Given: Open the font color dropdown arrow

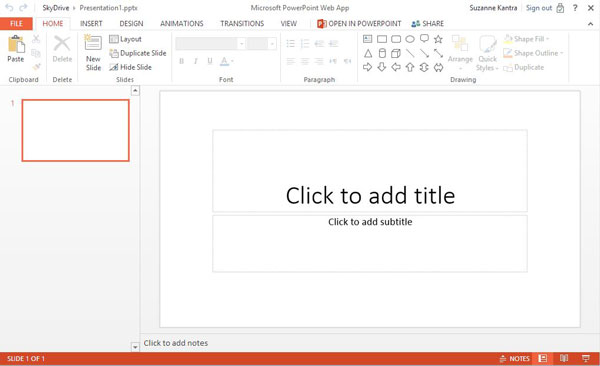Looking at the screenshot, I should [232, 61].
